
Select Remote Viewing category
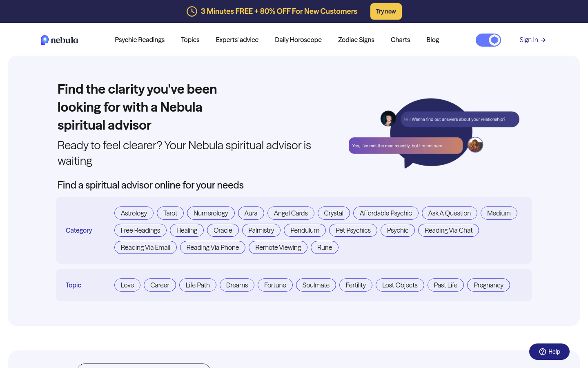point(278,247)
